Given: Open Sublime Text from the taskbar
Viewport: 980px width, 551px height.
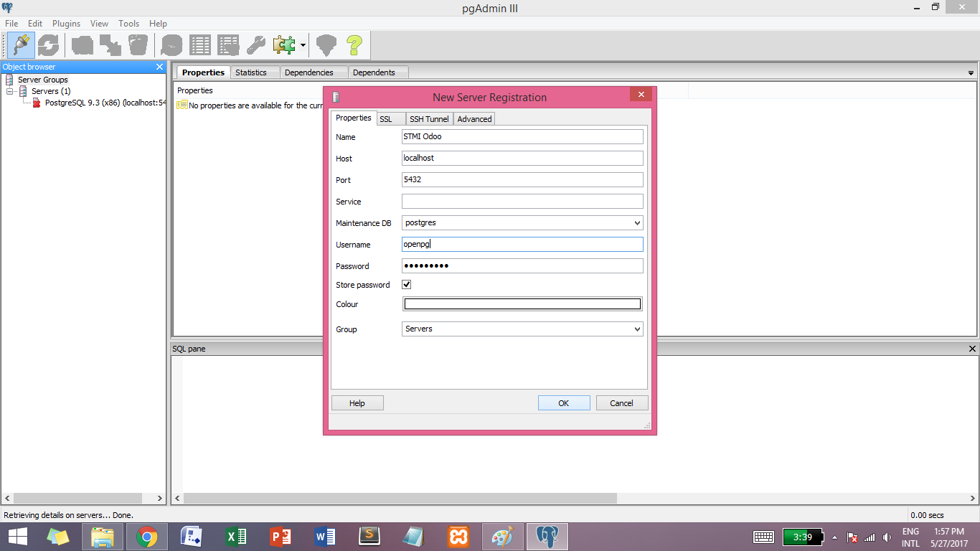Looking at the screenshot, I should click(369, 537).
